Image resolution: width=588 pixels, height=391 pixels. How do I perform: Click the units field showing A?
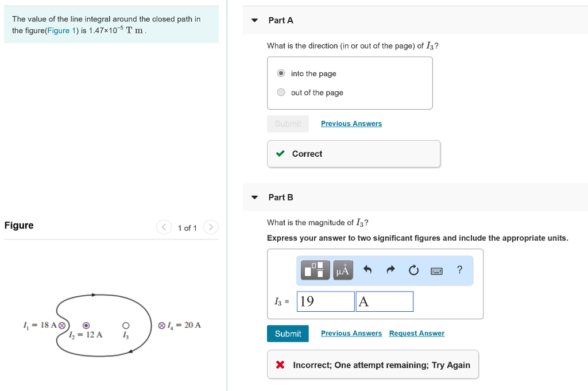[x=384, y=301]
